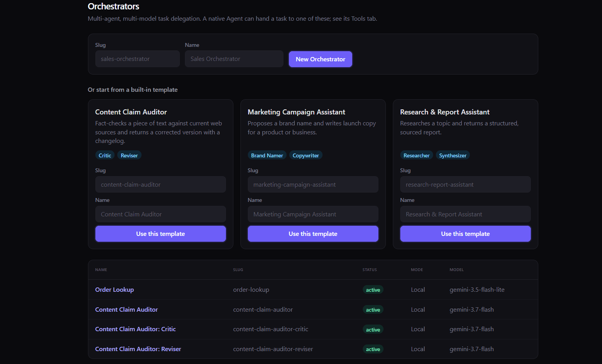Click the Reviser tag
This screenshot has height=364, width=602.
129,155
